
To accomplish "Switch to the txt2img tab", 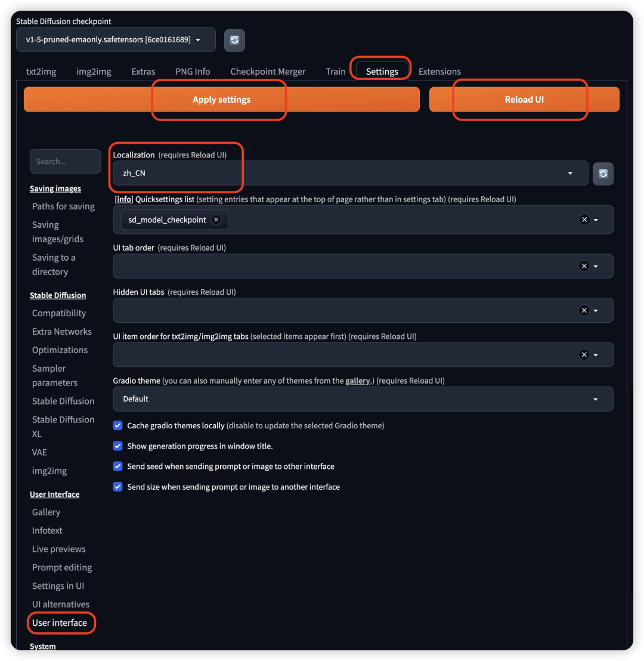I will tap(41, 71).
